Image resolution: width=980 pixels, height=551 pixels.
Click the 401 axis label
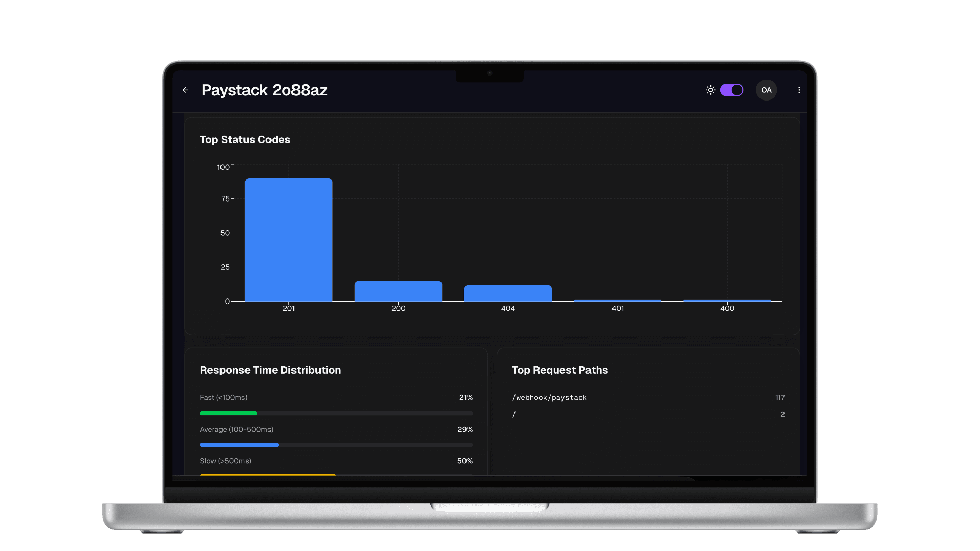coord(618,308)
